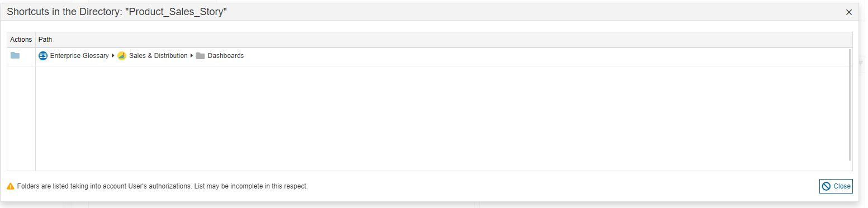Open the Enterprise Glossary path link

point(79,56)
